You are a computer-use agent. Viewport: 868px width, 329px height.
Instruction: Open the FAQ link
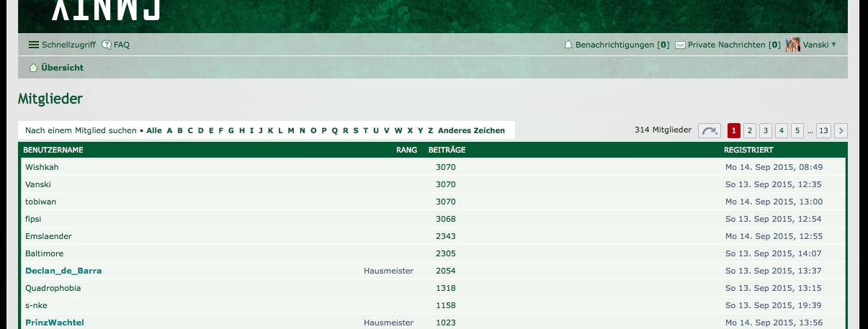point(122,45)
